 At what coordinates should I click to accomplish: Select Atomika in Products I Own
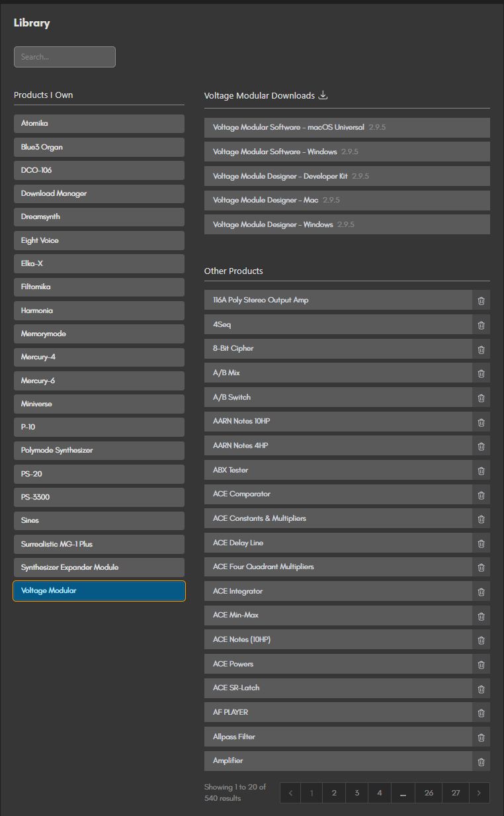coord(99,124)
